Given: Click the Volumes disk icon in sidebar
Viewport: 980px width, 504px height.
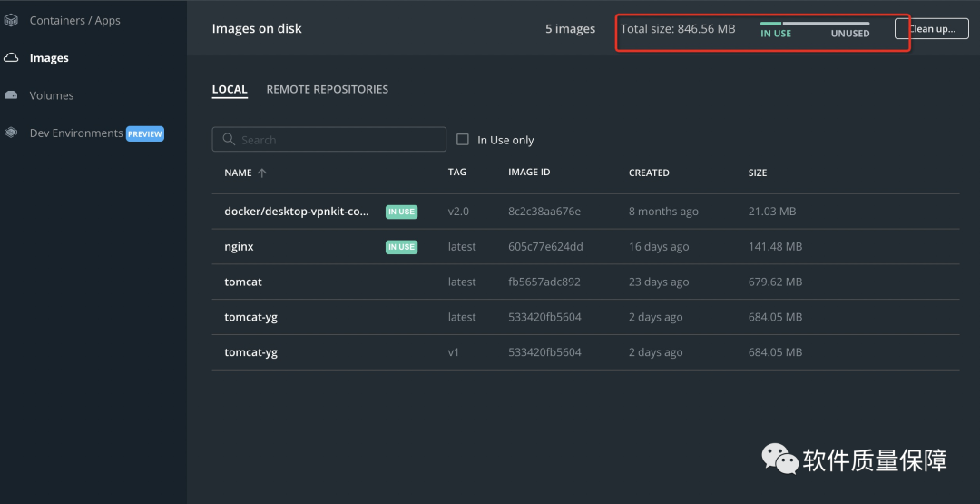Looking at the screenshot, I should (x=11, y=95).
